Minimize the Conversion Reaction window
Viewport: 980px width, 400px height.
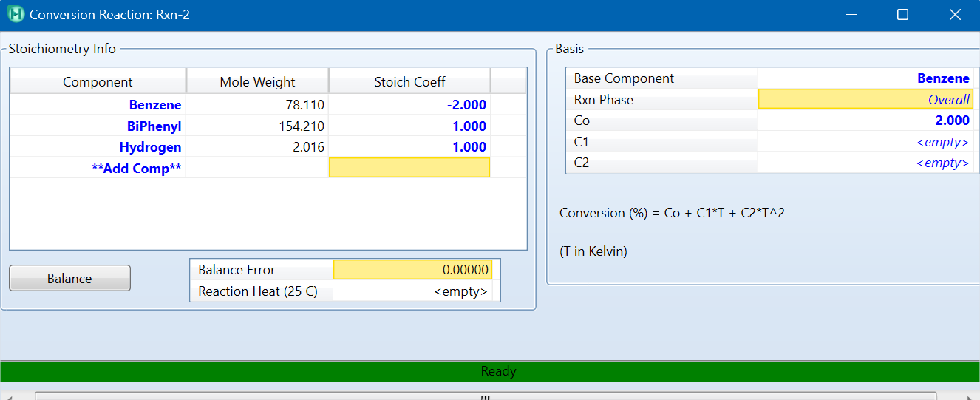[852, 14]
